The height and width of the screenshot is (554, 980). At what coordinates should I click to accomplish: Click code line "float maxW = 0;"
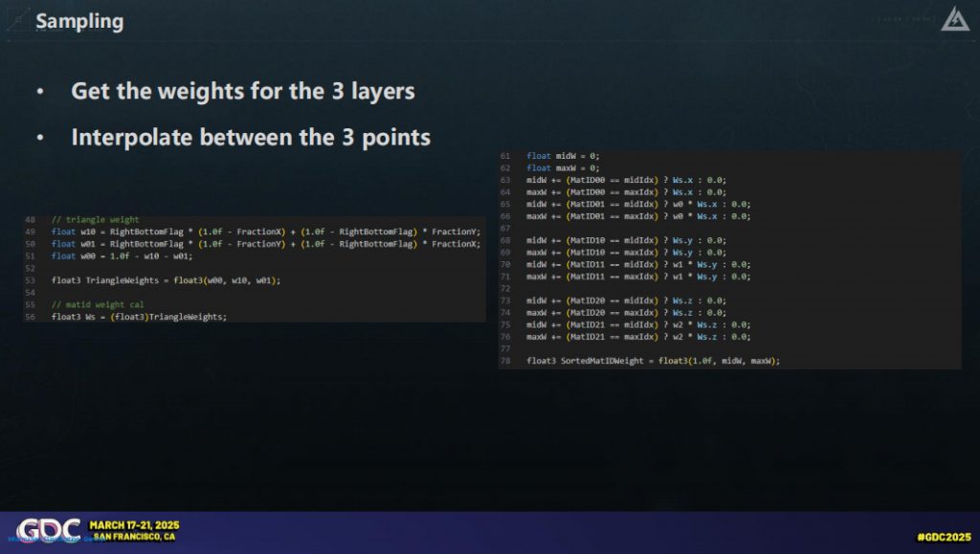(563, 168)
